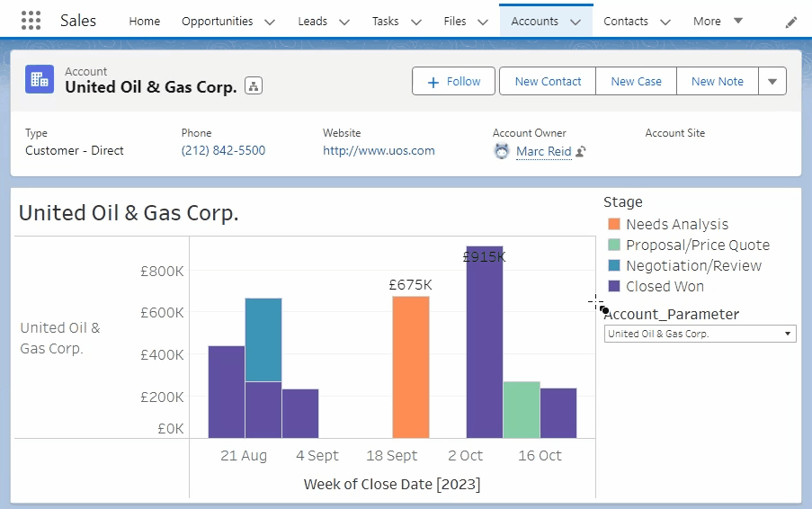Image resolution: width=812 pixels, height=509 pixels.
Task: Click the New Contact button
Action: coord(548,81)
